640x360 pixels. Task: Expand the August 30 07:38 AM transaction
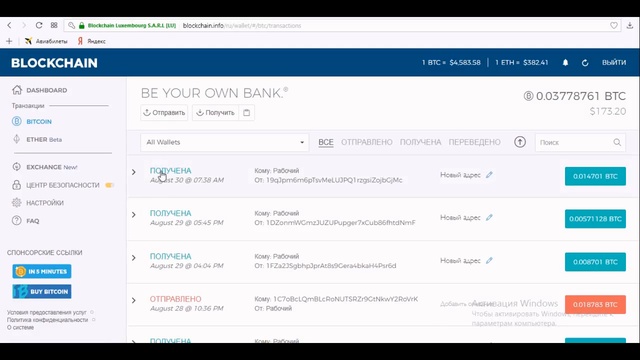[x=133, y=172]
